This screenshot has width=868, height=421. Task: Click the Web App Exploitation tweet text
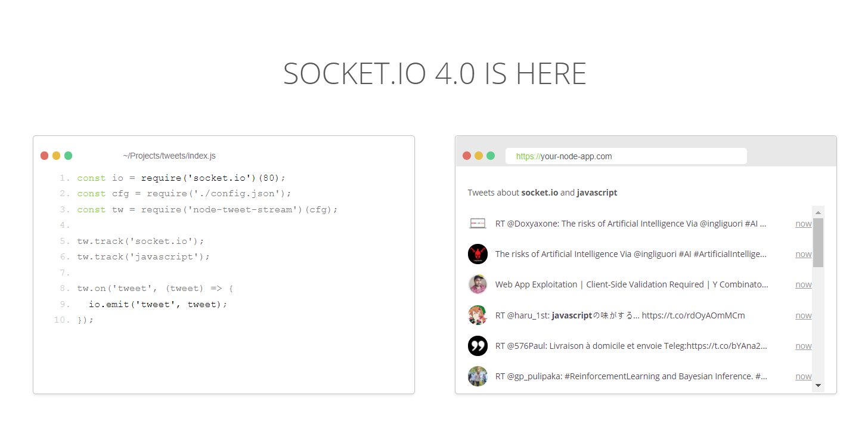pyautogui.click(x=632, y=284)
